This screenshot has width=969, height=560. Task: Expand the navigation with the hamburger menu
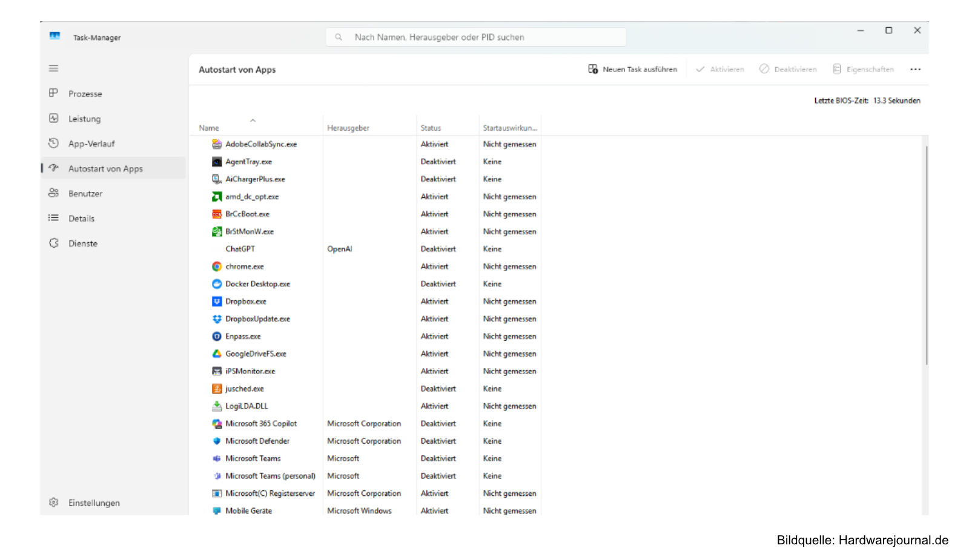53,68
